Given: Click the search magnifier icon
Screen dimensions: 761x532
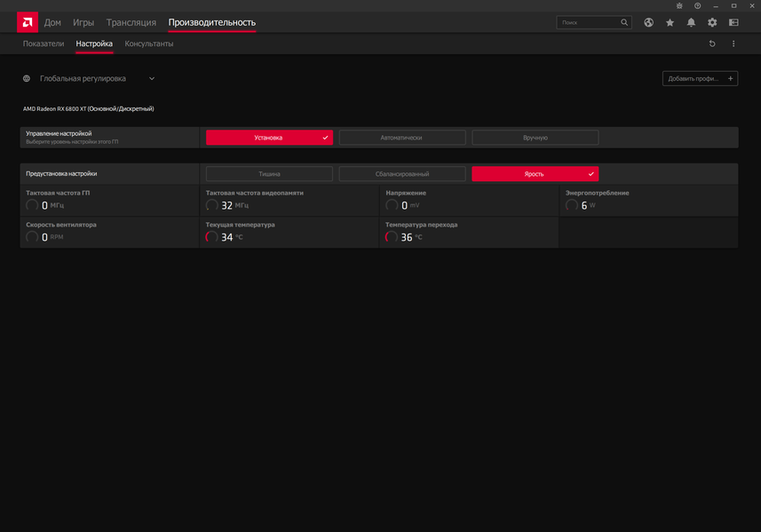Looking at the screenshot, I should [624, 22].
